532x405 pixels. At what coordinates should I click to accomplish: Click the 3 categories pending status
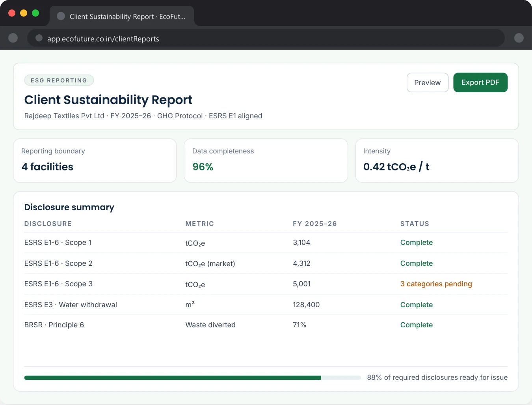(436, 284)
